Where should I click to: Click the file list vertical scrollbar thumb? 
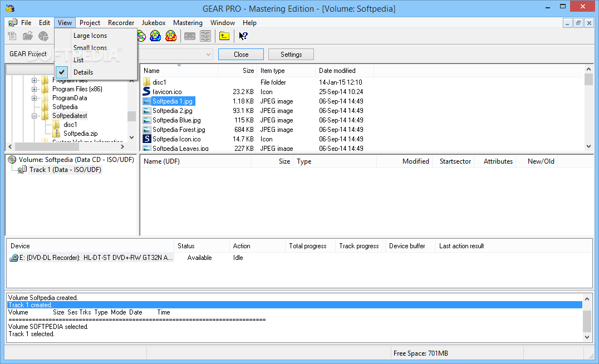pos(588,80)
